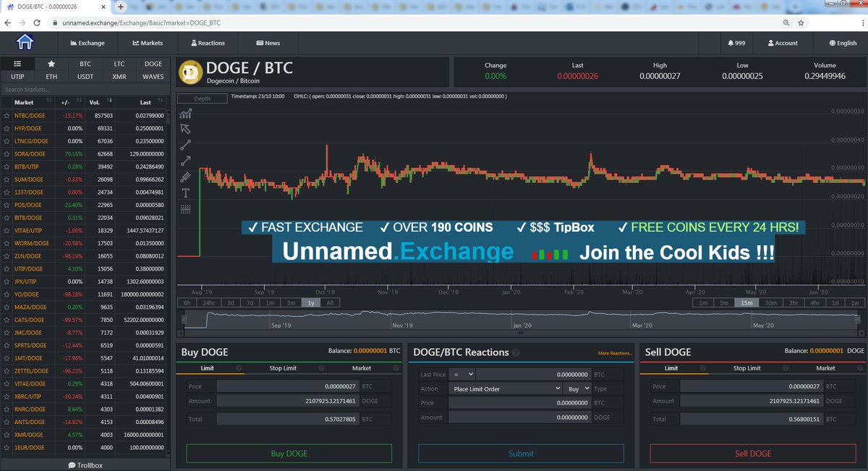
Task: Open the Last Price comparison operator dropdown
Action: [461, 375]
